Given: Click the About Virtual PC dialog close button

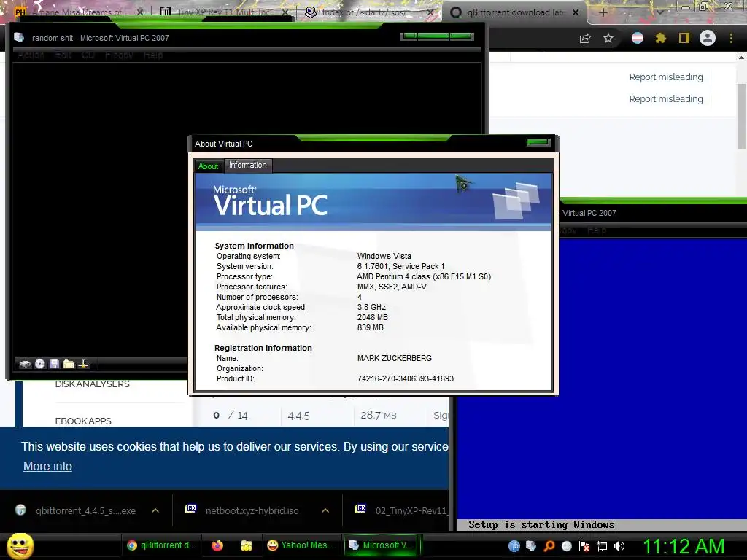Looking at the screenshot, I should (x=538, y=142).
